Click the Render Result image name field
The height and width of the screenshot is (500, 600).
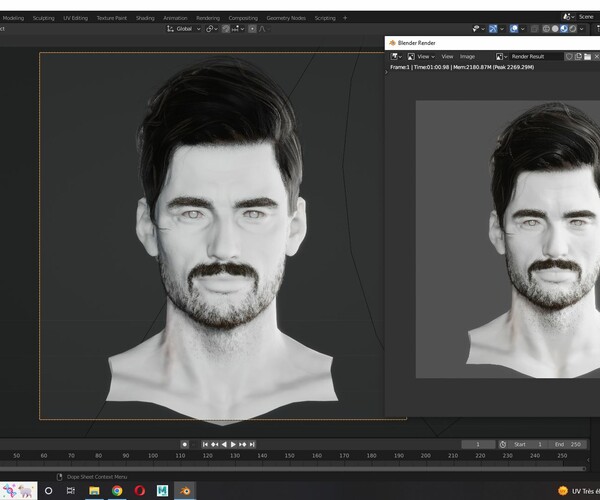click(536, 57)
